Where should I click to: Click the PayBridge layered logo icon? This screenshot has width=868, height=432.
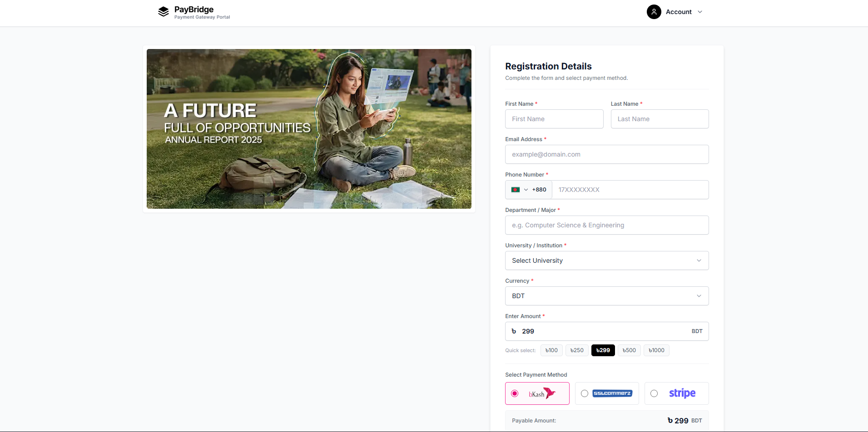point(164,12)
